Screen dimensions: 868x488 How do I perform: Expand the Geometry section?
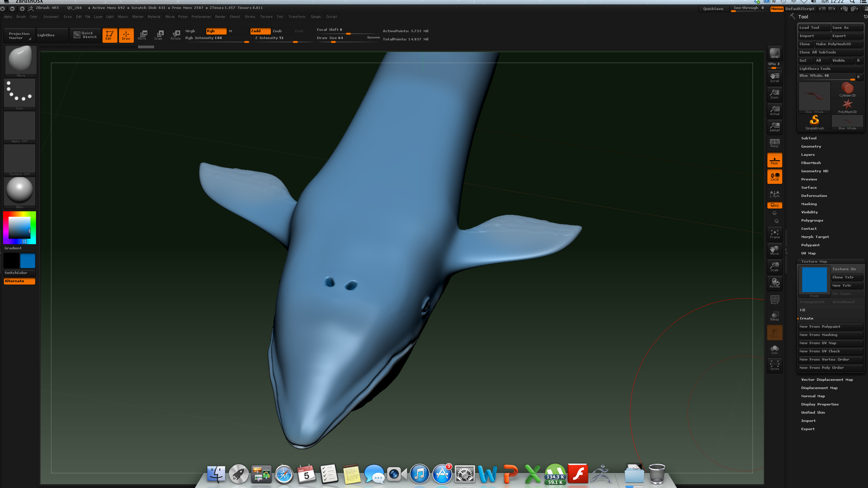coord(811,146)
